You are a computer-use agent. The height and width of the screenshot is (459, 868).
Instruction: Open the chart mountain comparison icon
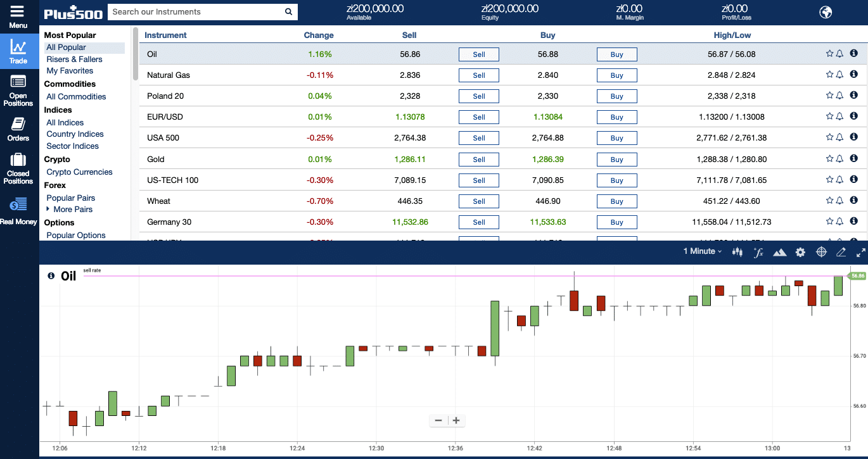click(x=779, y=252)
